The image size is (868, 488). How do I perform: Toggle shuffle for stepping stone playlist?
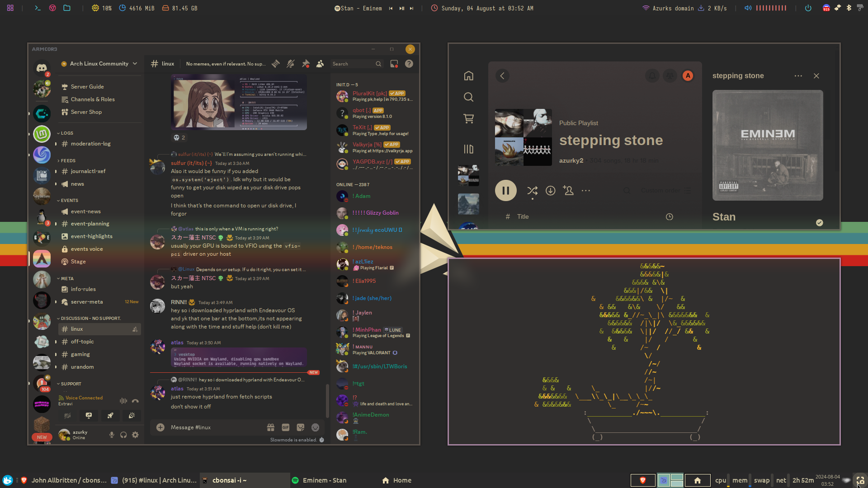tap(532, 191)
